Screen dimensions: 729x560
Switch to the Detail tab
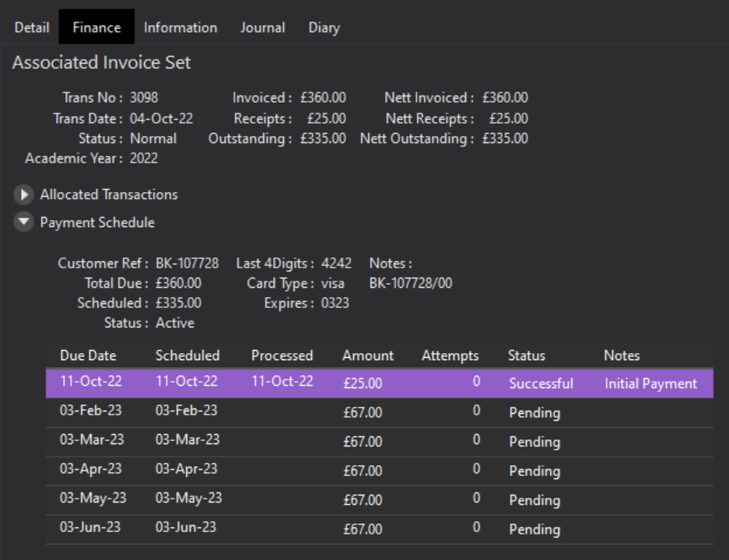click(32, 27)
